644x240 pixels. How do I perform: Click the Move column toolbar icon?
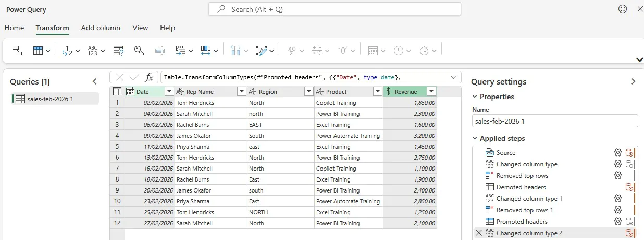point(206,51)
